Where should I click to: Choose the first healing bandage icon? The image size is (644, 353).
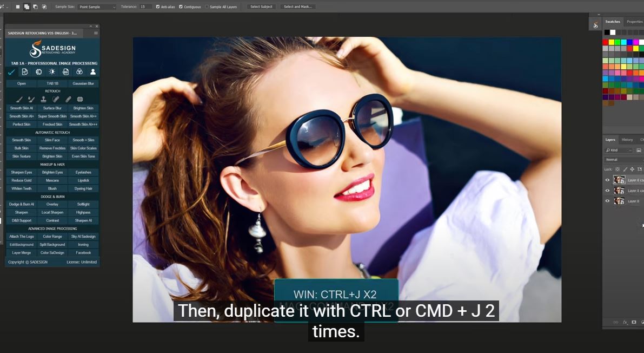coord(56,99)
